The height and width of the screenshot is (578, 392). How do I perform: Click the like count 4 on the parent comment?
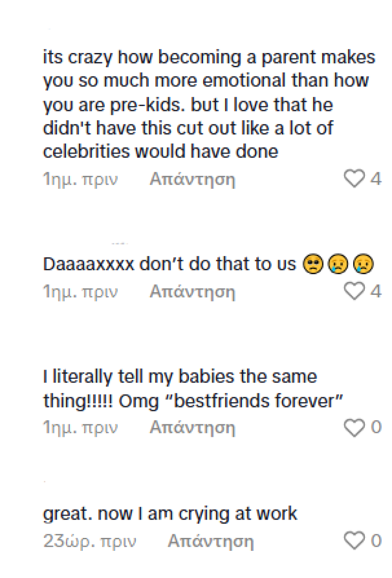[x=376, y=179]
